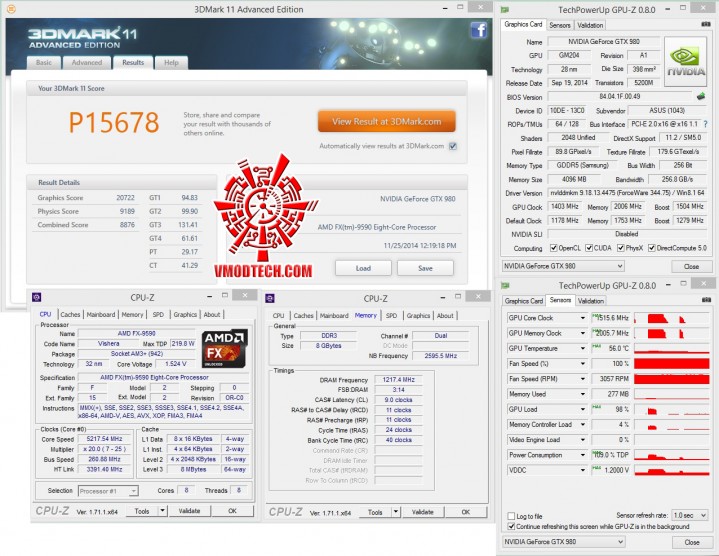Enable the Log to file checkbox

[x=511, y=516]
